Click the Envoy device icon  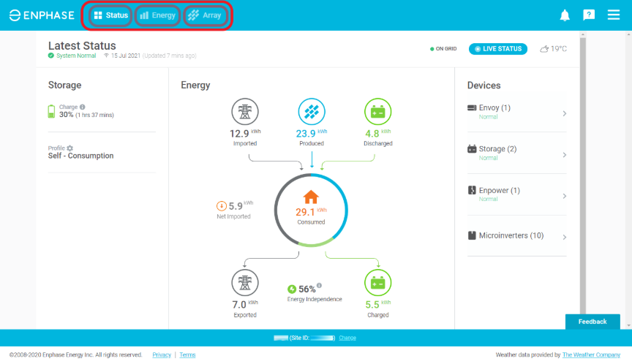472,107
